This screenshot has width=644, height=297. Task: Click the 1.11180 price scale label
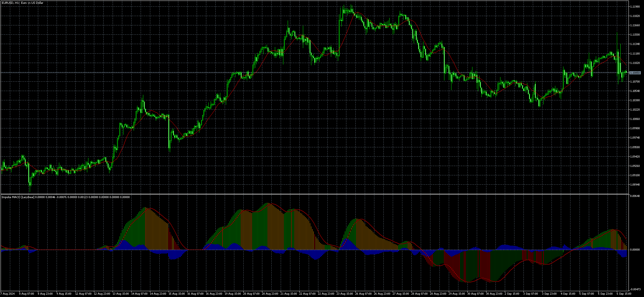point(635,54)
